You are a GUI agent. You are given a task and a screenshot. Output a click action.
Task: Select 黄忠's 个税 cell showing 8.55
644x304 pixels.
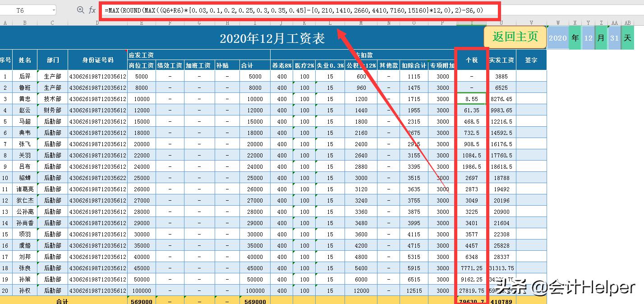472,99
